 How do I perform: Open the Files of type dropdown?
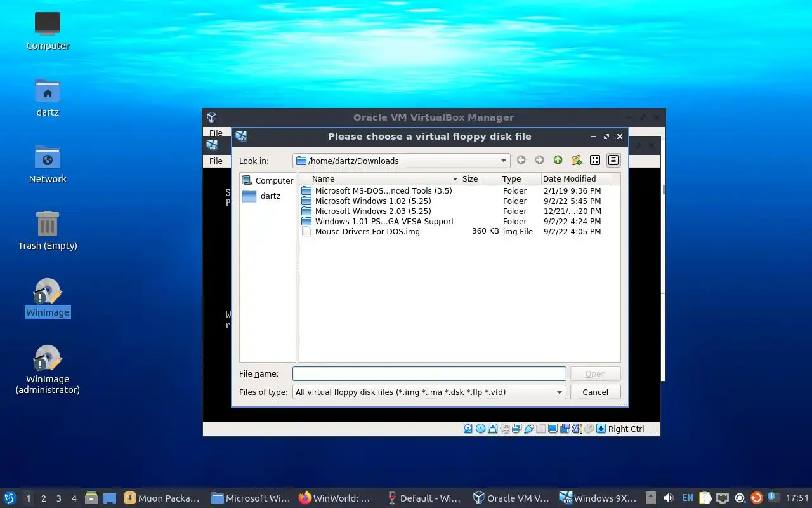pos(429,392)
